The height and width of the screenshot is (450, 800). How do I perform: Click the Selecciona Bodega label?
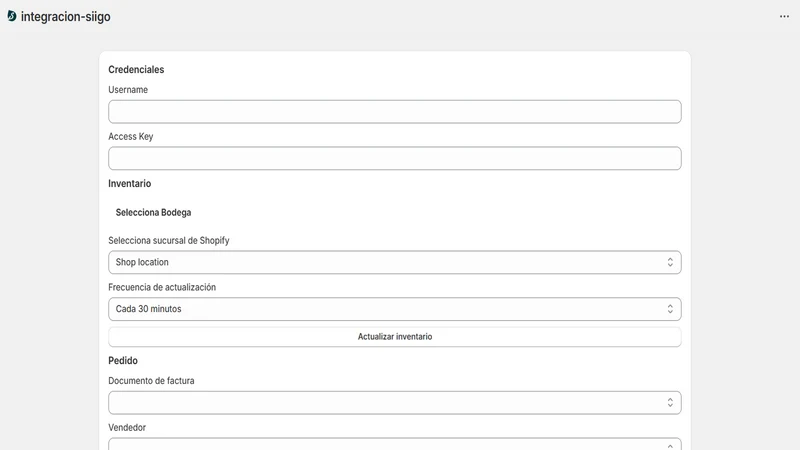pyautogui.click(x=153, y=212)
